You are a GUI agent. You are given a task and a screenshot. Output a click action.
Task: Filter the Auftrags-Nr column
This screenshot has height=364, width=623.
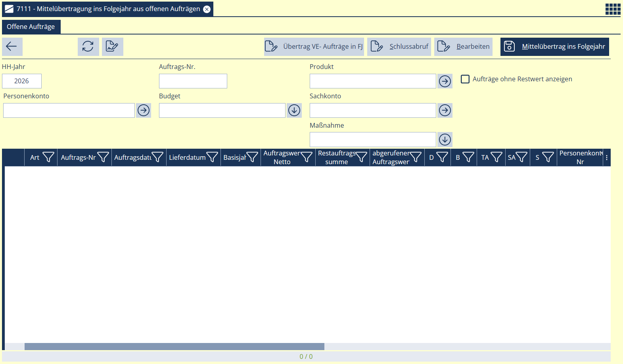(x=103, y=157)
